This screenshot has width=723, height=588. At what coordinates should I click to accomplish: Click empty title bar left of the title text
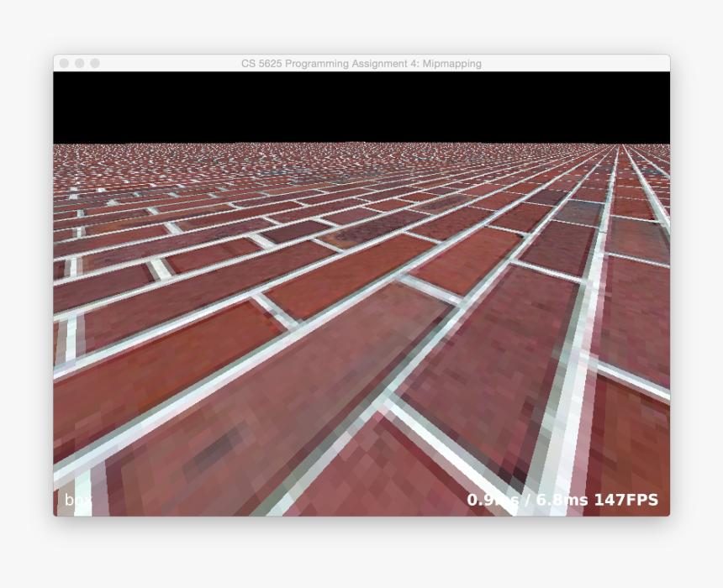pyautogui.click(x=168, y=64)
